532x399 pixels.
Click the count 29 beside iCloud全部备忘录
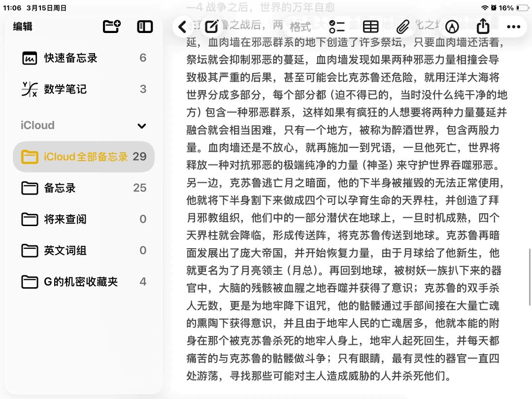(x=139, y=157)
